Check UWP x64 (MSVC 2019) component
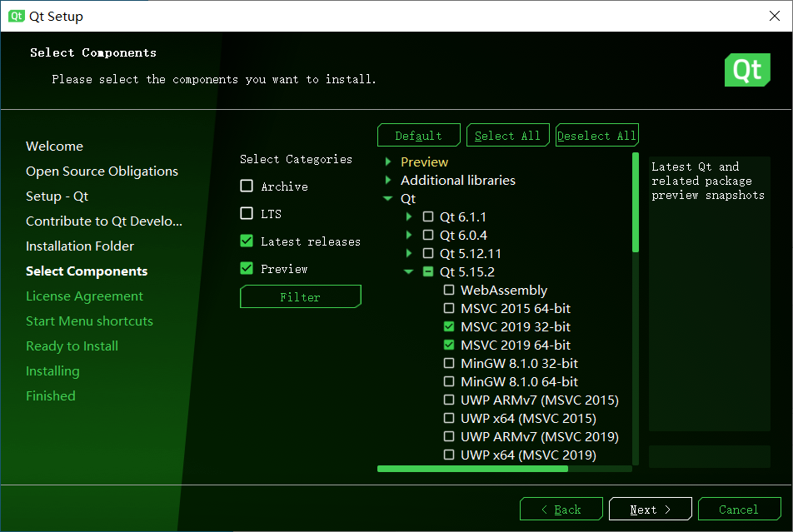Image resolution: width=793 pixels, height=532 pixels. (x=449, y=455)
